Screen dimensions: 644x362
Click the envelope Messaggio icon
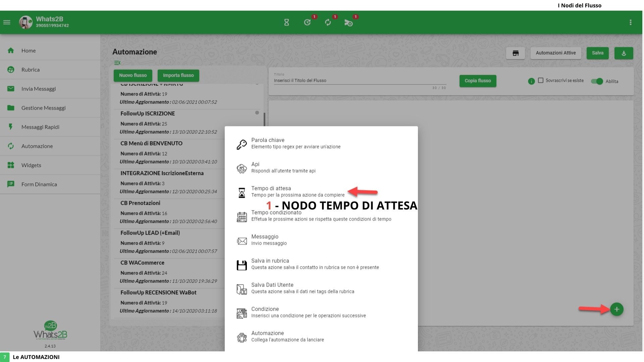point(241,241)
